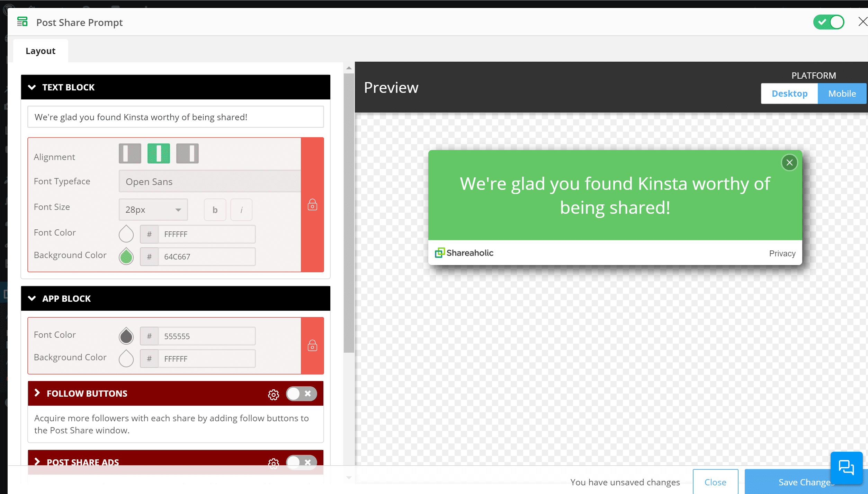Toggle bold formatting on font

pos(215,209)
